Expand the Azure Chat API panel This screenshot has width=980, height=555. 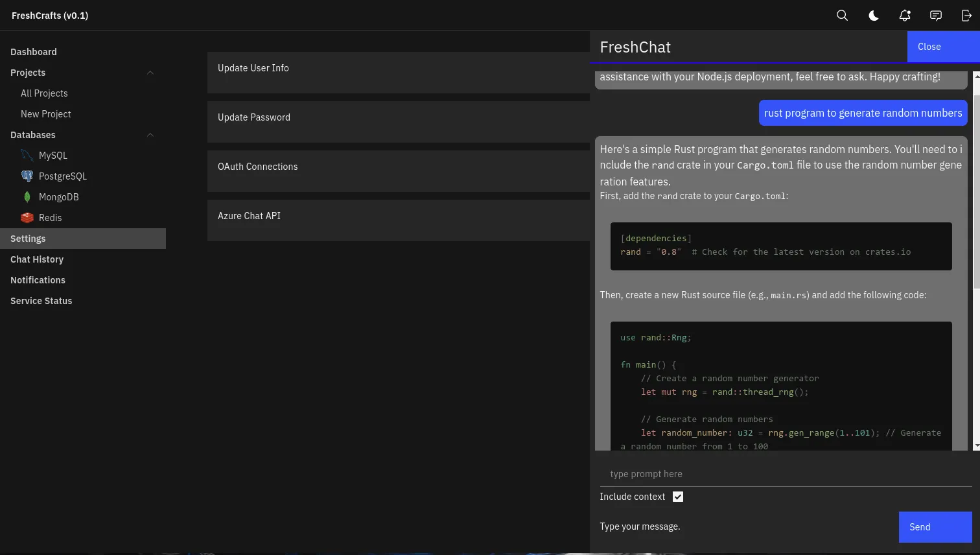coord(398,217)
